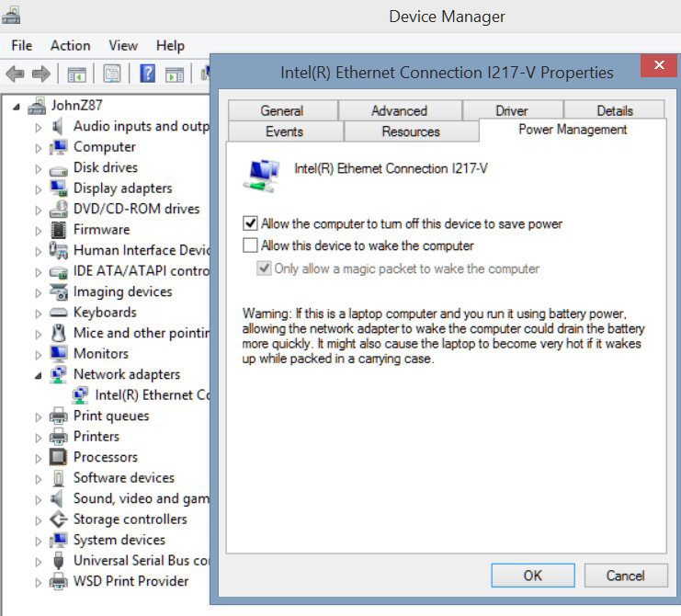Open the File menu
Image resolution: width=681 pixels, height=616 pixels.
[22, 46]
